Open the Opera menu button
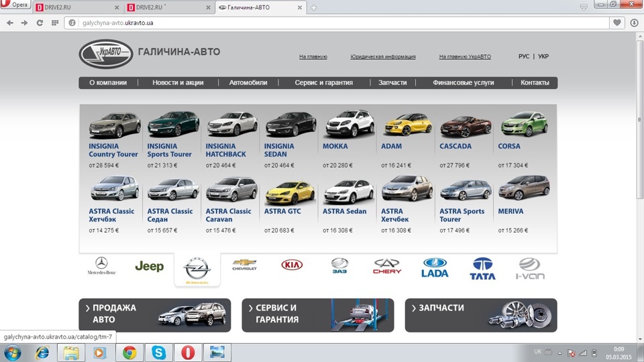644x362 pixels. coord(15,5)
